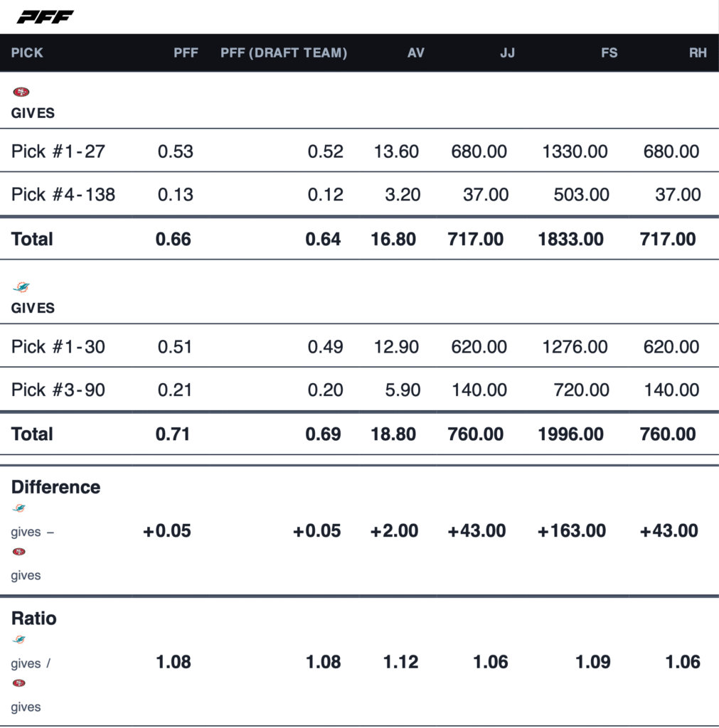The image size is (719, 728).
Task: Click the 49ers logo above first GIVES
Action: pos(21,92)
